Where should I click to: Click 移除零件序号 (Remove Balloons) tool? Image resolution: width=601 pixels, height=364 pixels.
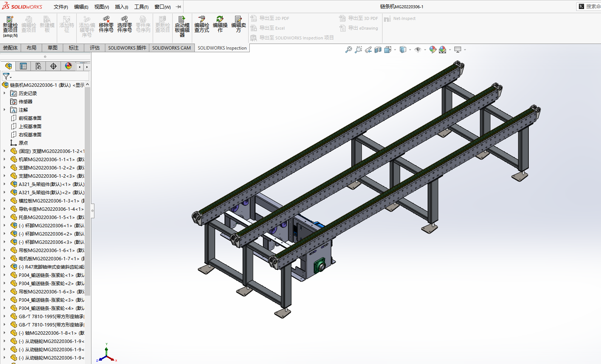[106, 24]
